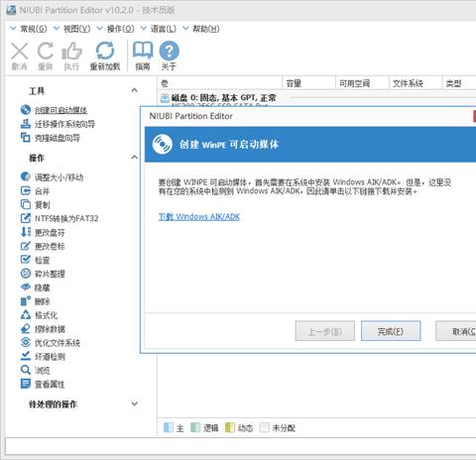Click the 取消 button in dialog
Image resolution: width=476 pixels, height=460 pixels.
[x=456, y=331]
